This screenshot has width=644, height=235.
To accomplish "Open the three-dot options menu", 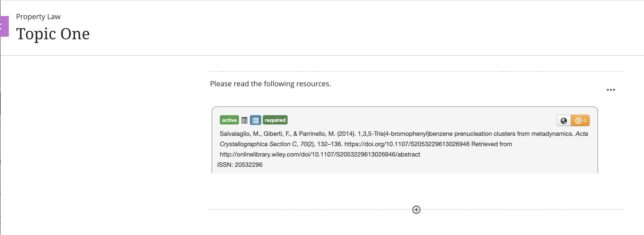I will click(611, 90).
